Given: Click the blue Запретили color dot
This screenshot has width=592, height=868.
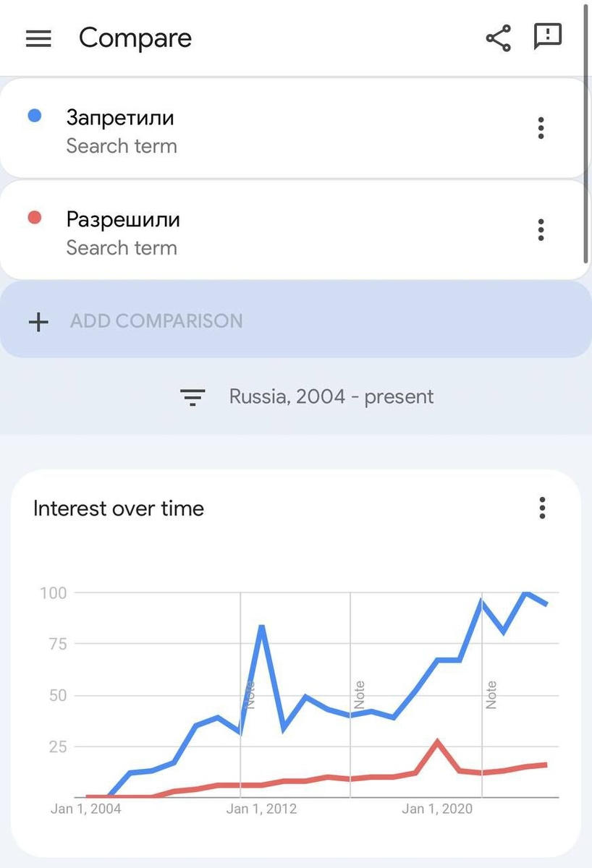Looking at the screenshot, I should (x=34, y=116).
